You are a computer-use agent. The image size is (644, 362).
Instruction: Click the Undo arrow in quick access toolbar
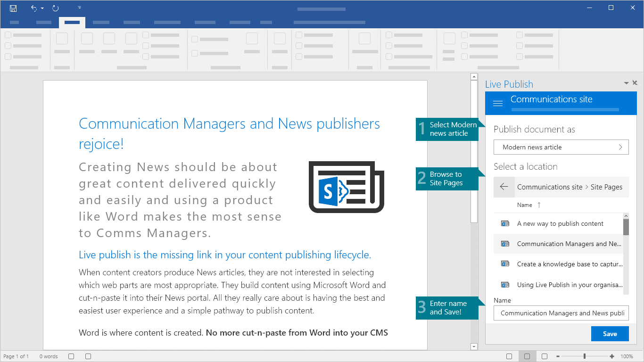[x=33, y=8]
